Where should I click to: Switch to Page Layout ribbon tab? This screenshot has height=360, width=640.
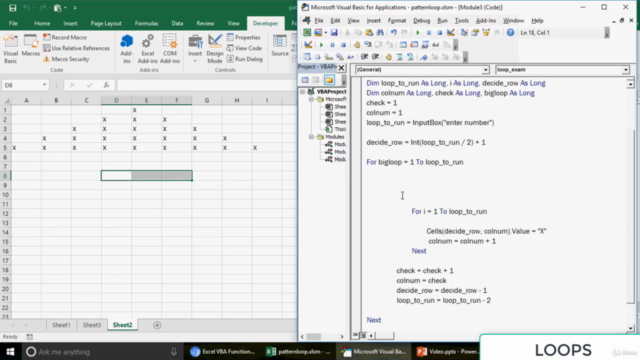[x=106, y=23]
